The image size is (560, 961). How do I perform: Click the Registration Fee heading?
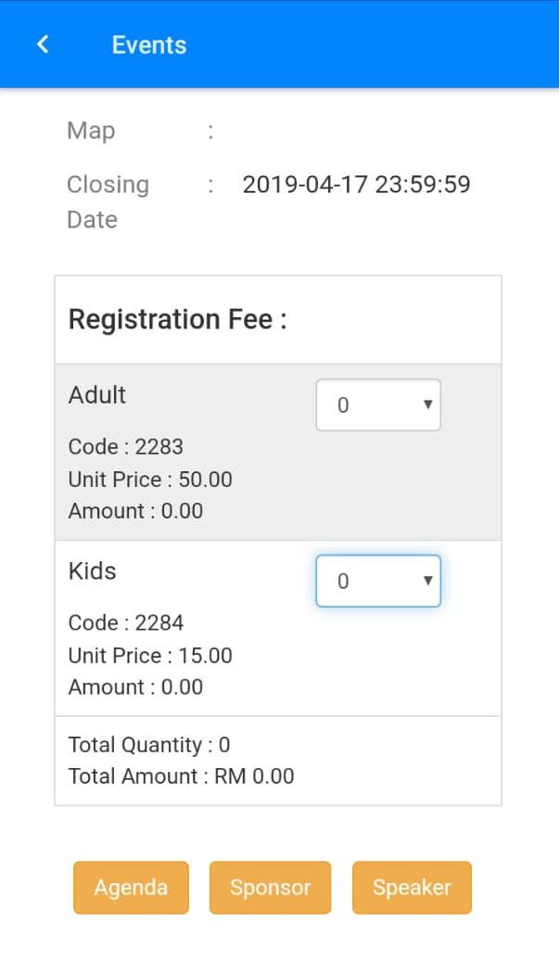tap(177, 320)
